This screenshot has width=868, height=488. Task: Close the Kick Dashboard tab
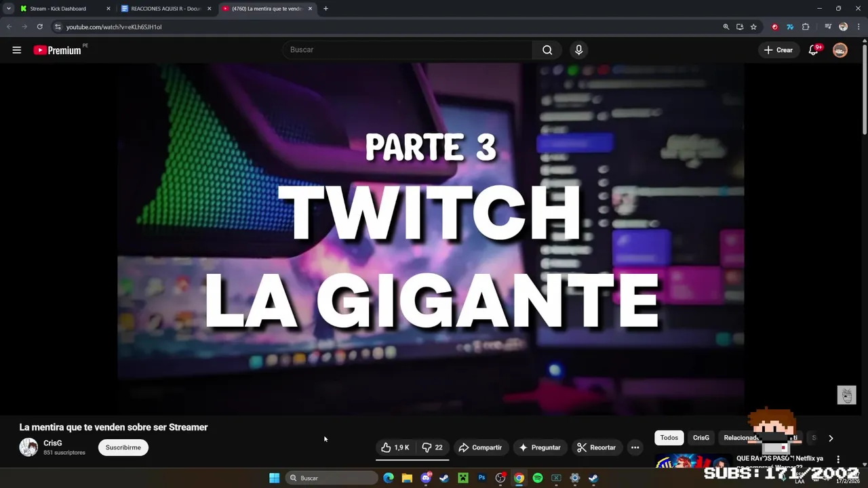click(108, 9)
